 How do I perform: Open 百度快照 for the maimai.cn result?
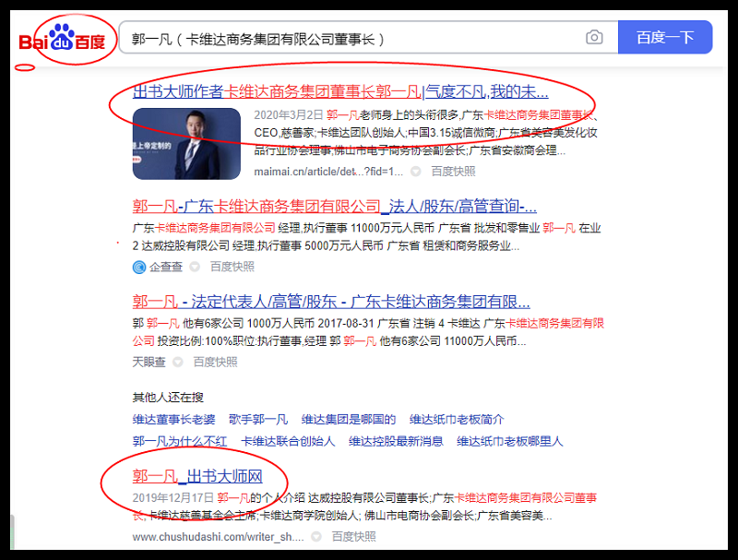[454, 172]
